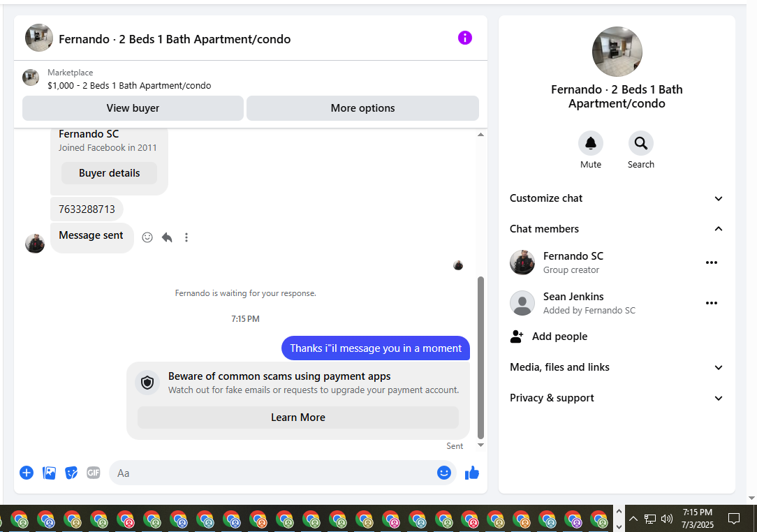Click Learn More about payment scams
This screenshot has height=532, width=757.
pyautogui.click(x=298, y=418)
